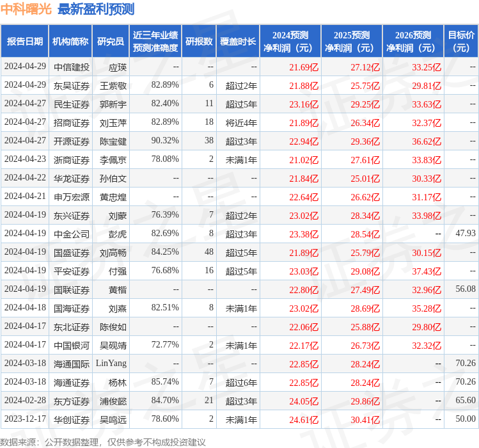Click the 国联证券 institution cell

tap(72, 290)
